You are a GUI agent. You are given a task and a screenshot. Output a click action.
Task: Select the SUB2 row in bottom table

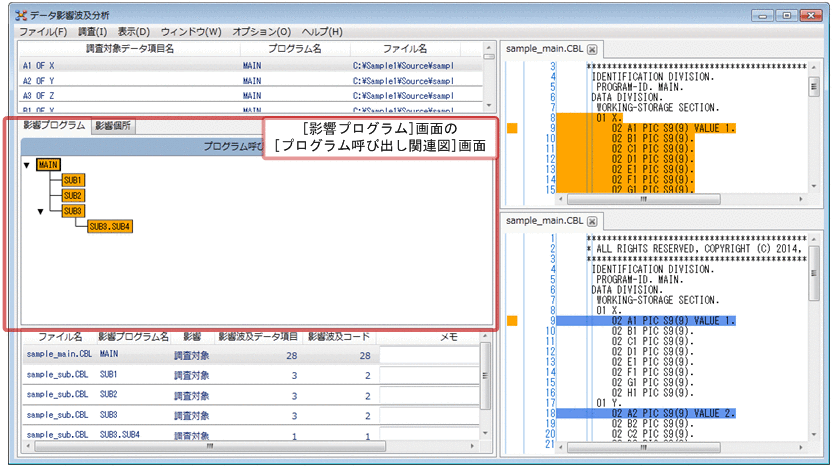coord(251,395)
